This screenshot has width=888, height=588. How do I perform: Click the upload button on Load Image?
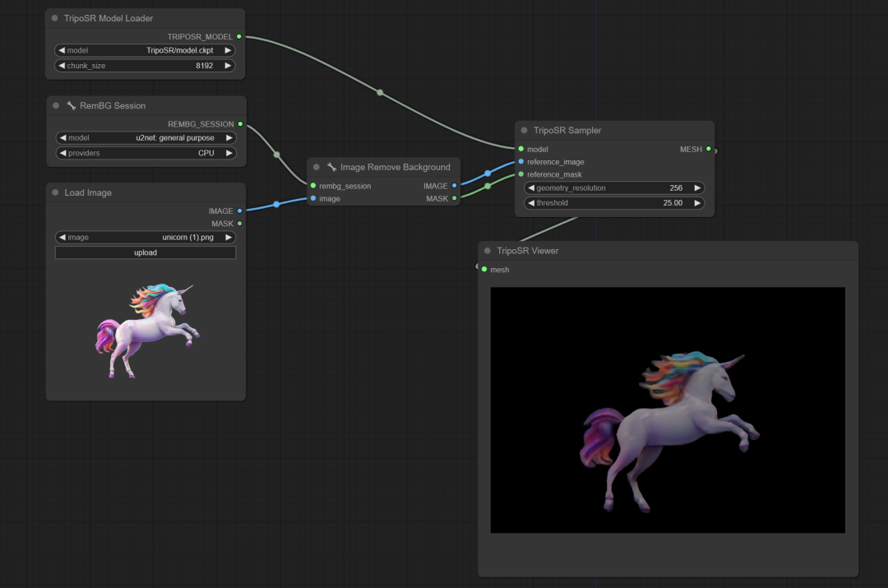point(145,252)
